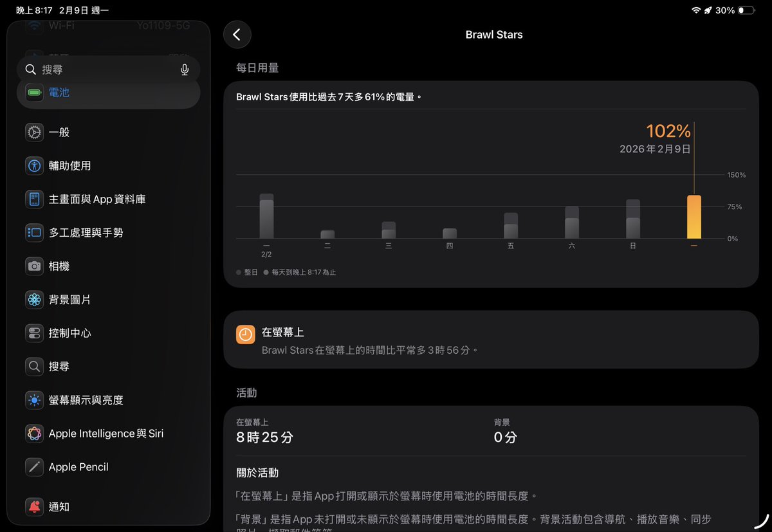The width and height of the screenshot is (772, 532).
Task: Select the 三 (Wednesday) usage bar
Action: click(389, 230)
